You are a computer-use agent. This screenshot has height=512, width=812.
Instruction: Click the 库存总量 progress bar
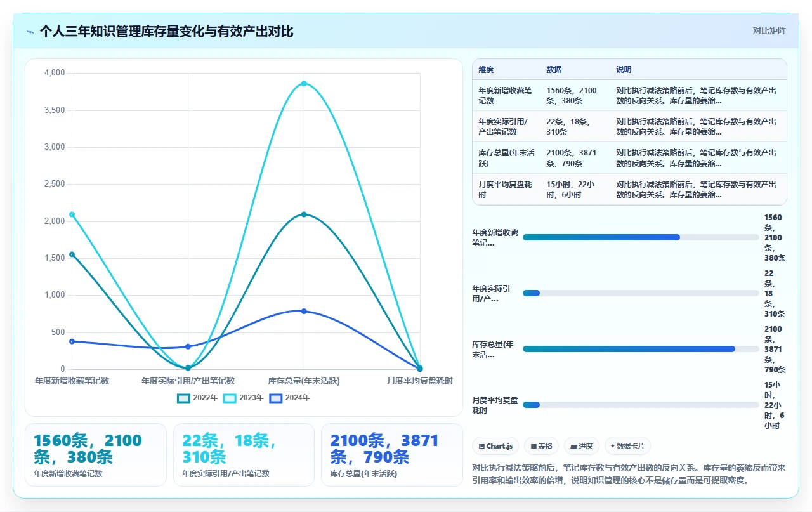click(x=641, y=349)
